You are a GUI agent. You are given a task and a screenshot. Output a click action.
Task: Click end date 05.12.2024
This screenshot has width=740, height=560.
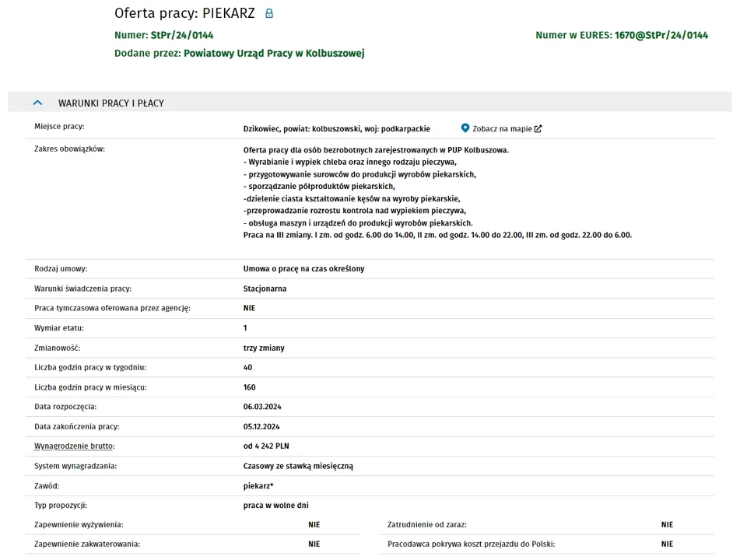261,426
